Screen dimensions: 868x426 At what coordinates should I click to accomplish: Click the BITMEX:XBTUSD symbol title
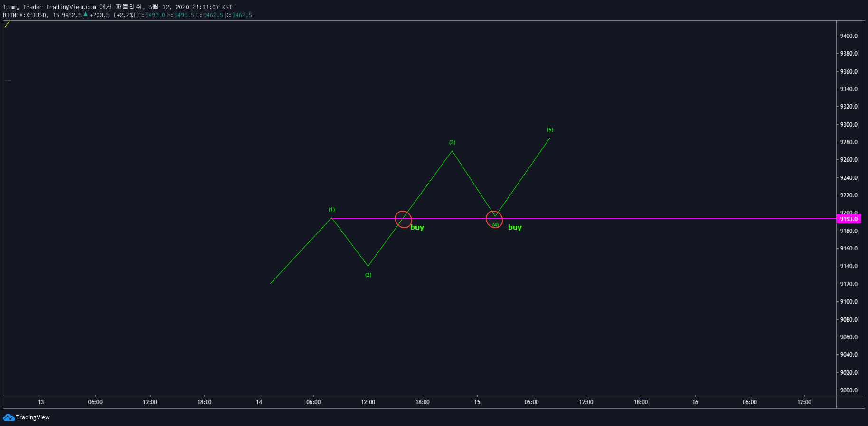(x=25, y=15)
